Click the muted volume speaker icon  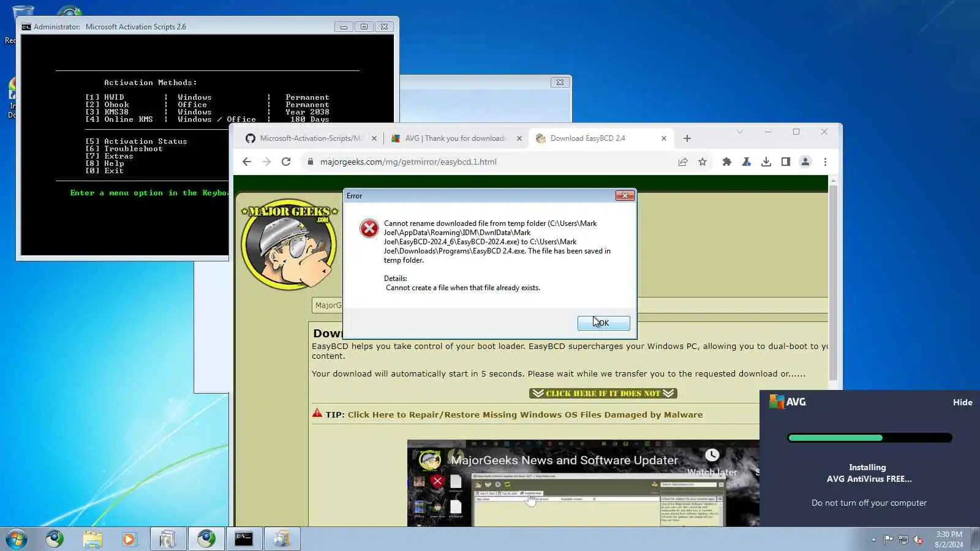918,539
